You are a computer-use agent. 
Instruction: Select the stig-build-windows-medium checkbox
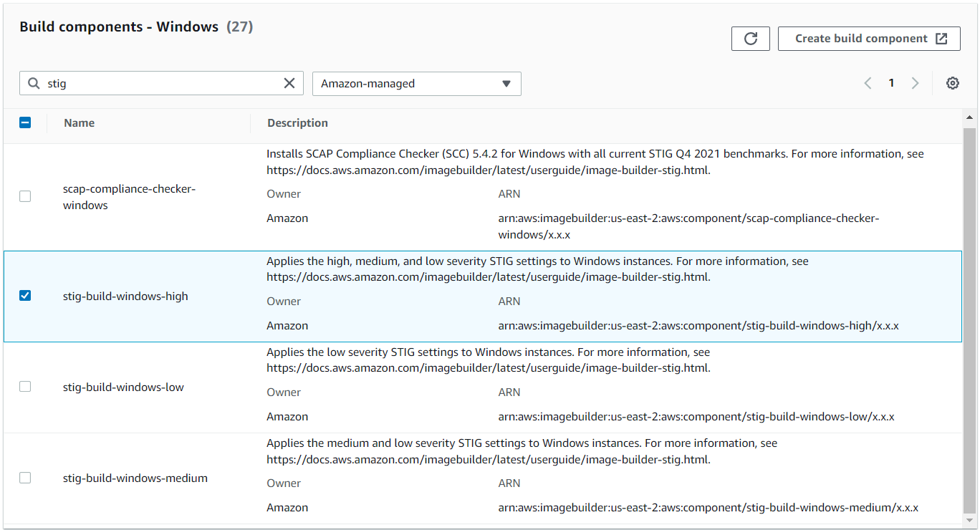pyautogui.click(x=25, y=477)
